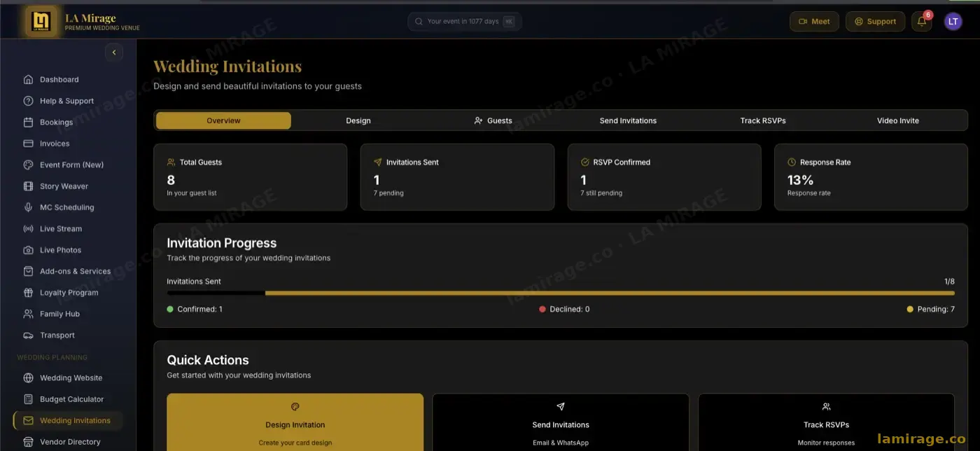
Task: Open Live Photos camera icon
Action: 28,250
